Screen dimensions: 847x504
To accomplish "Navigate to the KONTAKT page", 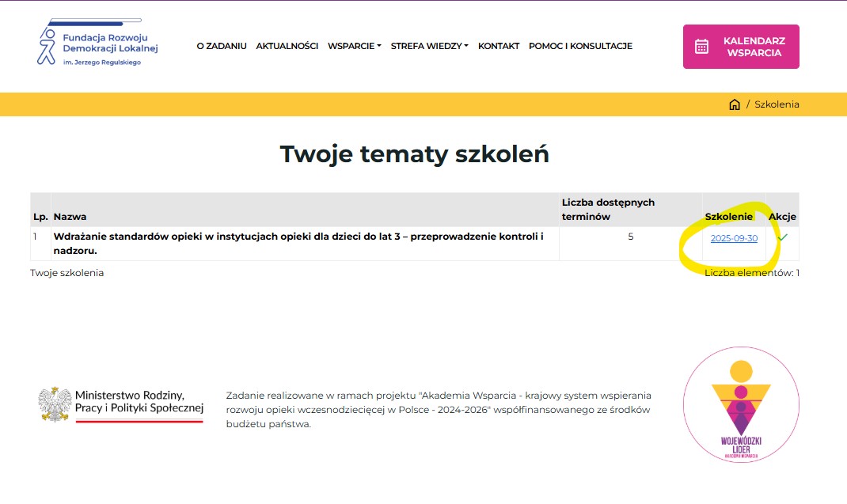I will click(499, 46).
